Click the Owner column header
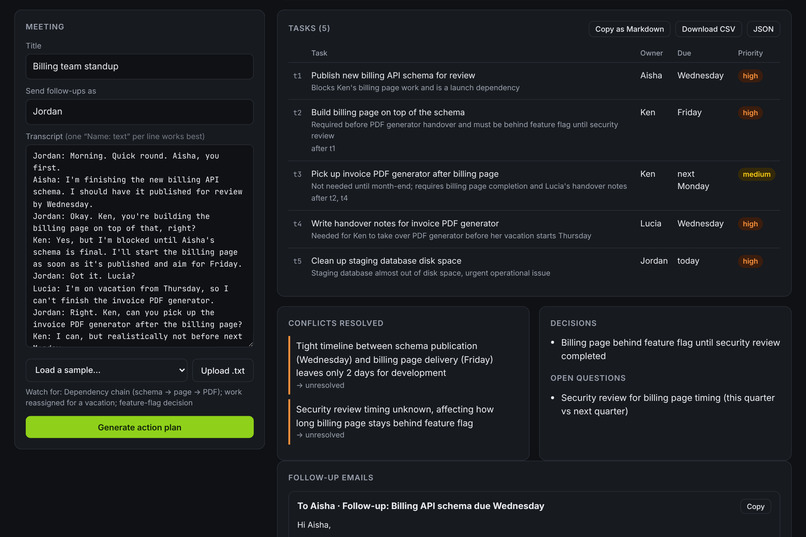 (651, 53)
